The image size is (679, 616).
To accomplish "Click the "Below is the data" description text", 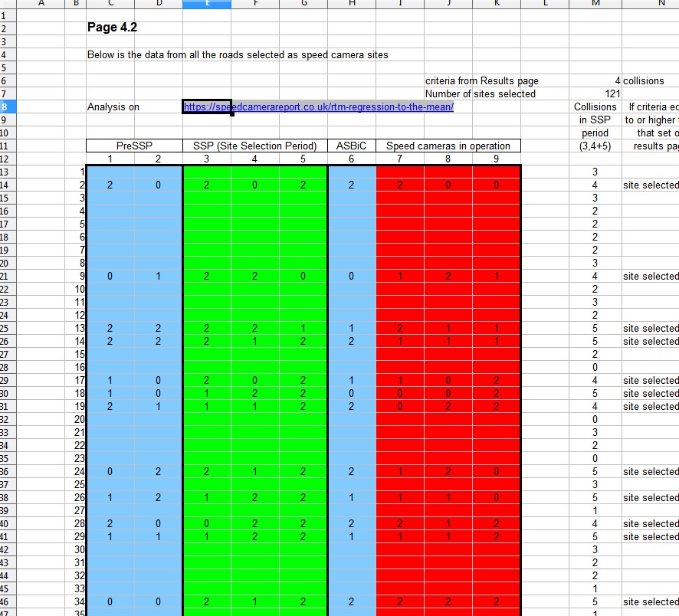I will (x=238, y=55).
